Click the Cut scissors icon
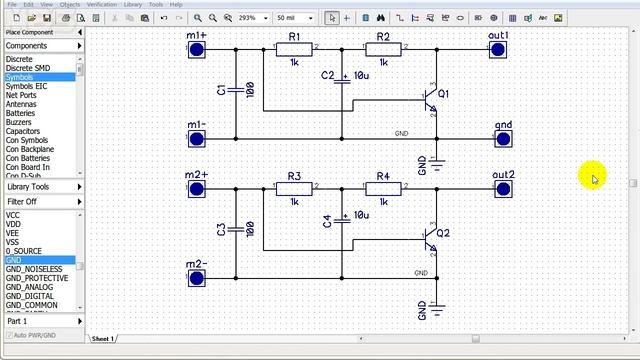The height and width of the screenshot is (360, 640). (115, 18)
